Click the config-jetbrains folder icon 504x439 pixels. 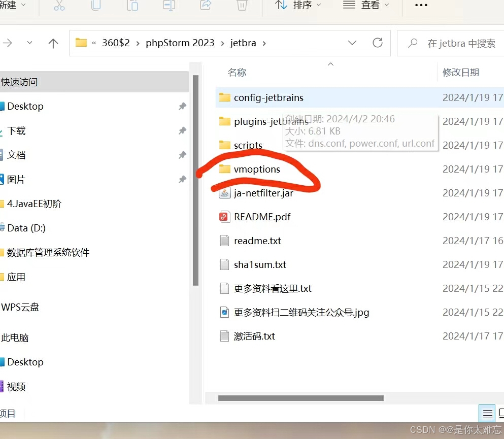225,97
